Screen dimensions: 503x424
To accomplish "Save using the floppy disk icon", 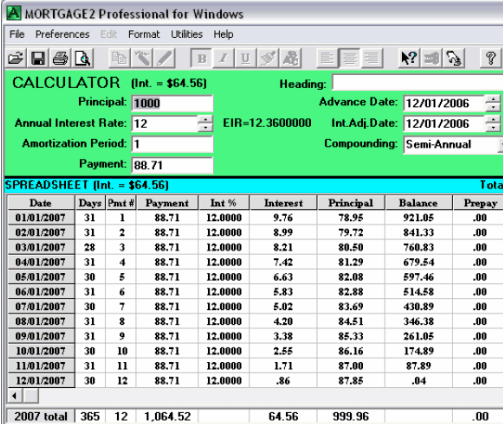I will (x=38, y=58).
